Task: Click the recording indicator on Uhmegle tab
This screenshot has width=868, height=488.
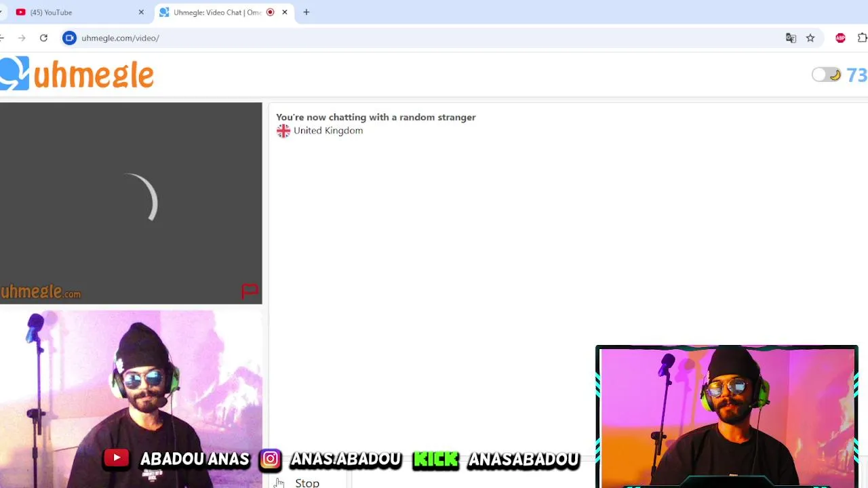Action: click(x=271, y=12)
